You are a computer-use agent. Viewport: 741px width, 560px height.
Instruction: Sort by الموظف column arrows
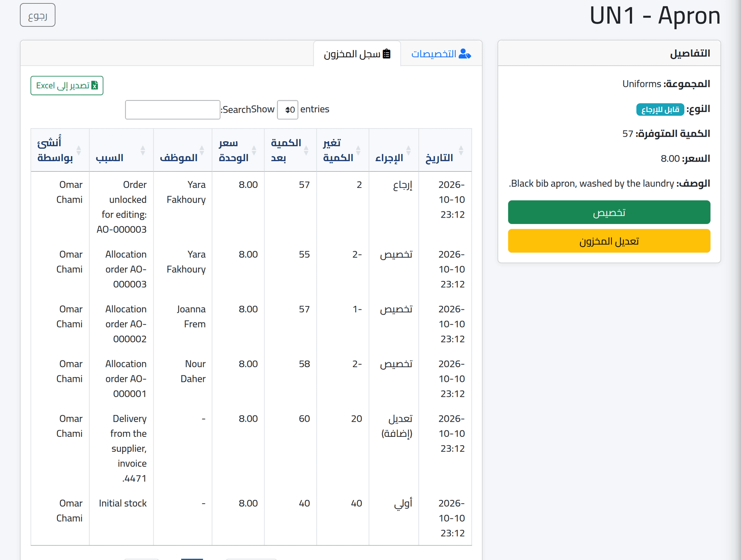click(202, 150)
